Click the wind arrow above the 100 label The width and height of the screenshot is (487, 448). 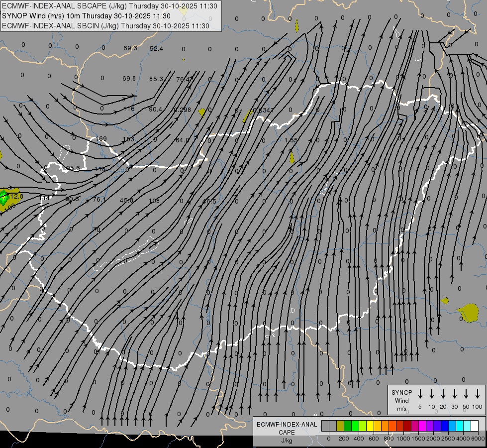[x=478, y=394]
